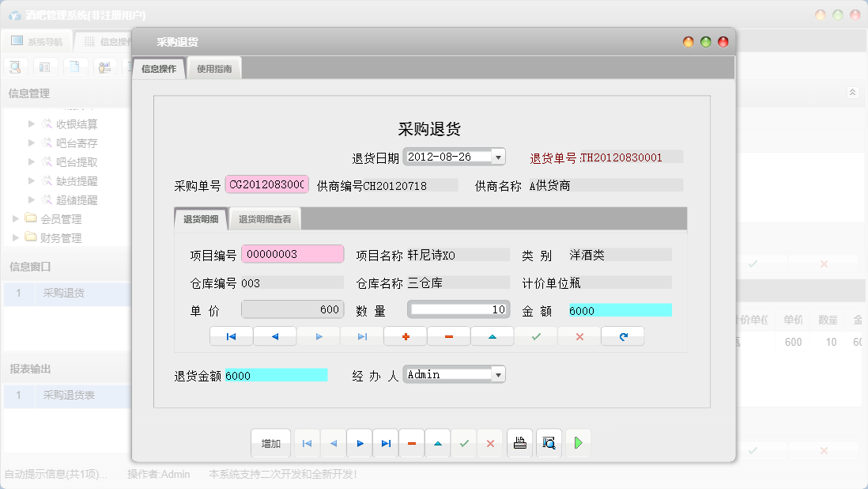This screenshot has width=868, height=489.
Task: Click the 单价 field showing 600
Action: coord(292,309)
